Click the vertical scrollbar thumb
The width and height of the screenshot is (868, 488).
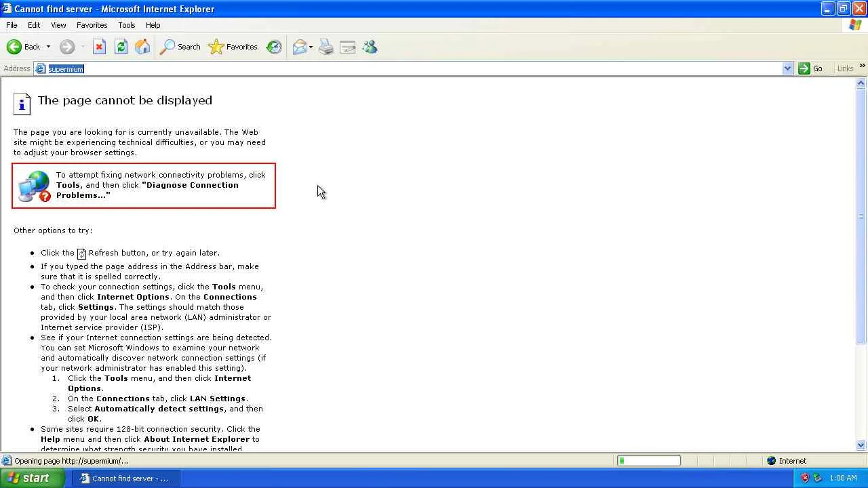(x=861, y=216)
